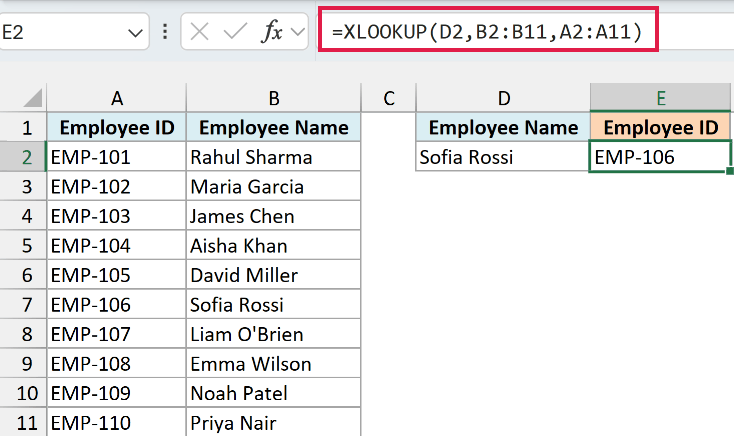Select column D header
Screen dimensions: 734x436
tap(503, 98)
